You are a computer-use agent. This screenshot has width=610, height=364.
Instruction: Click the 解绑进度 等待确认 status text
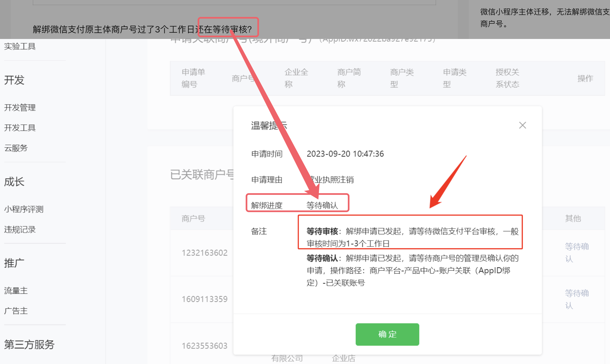coord(322,205)
